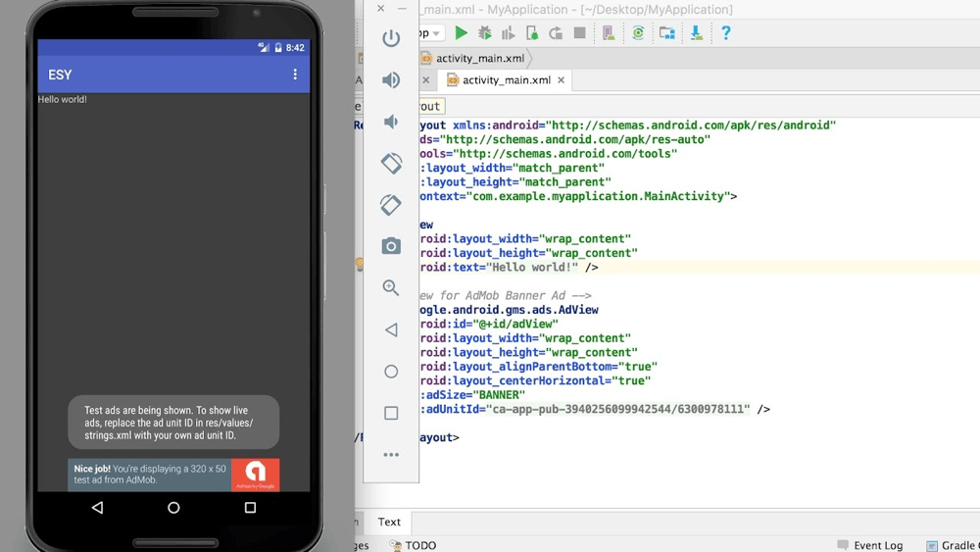
Task: Click the res-auto namespace URL line
Action: tap(565, 139)
